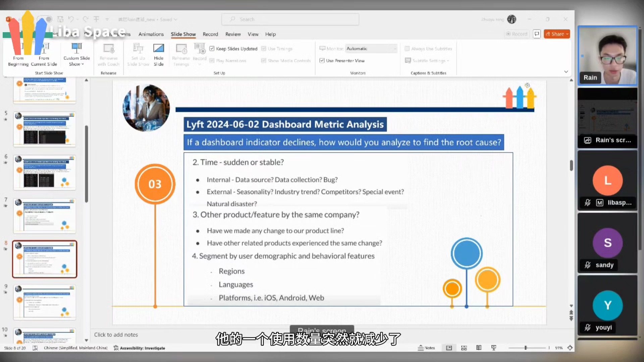The width and height of the screenshot is (644, 362).
Task: Open the Monitor Automatic dropdown
Action: tap(371, 49)
